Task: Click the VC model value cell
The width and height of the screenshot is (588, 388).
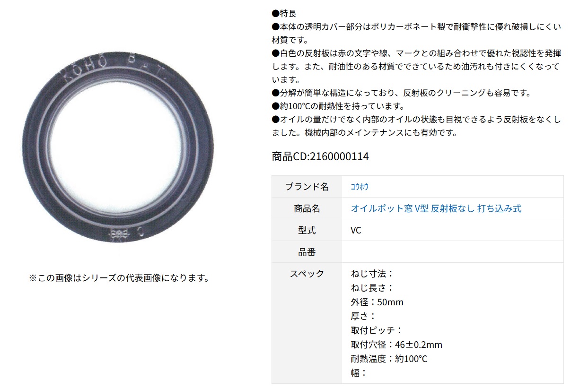Action: [453, 230]
